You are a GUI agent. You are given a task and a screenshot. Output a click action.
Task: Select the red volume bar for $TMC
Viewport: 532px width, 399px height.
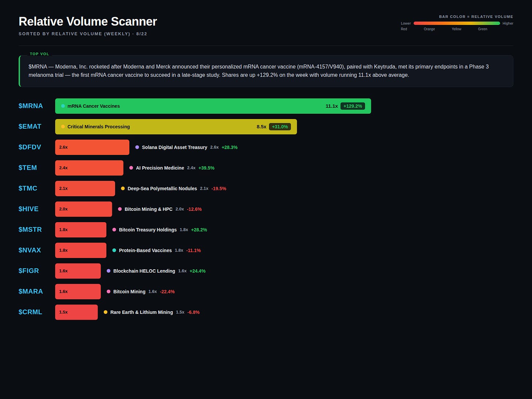click(x=85, y=189)
